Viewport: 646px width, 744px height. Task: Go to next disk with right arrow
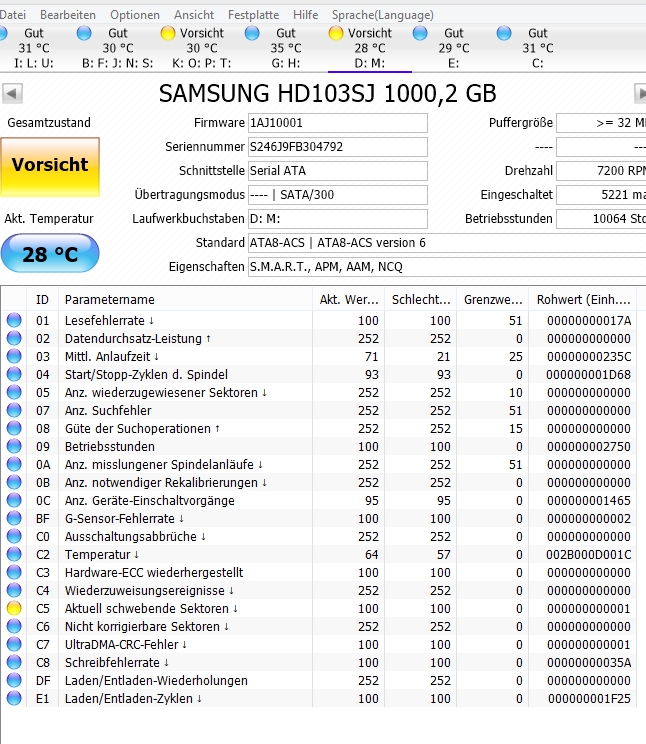(640, 93)
